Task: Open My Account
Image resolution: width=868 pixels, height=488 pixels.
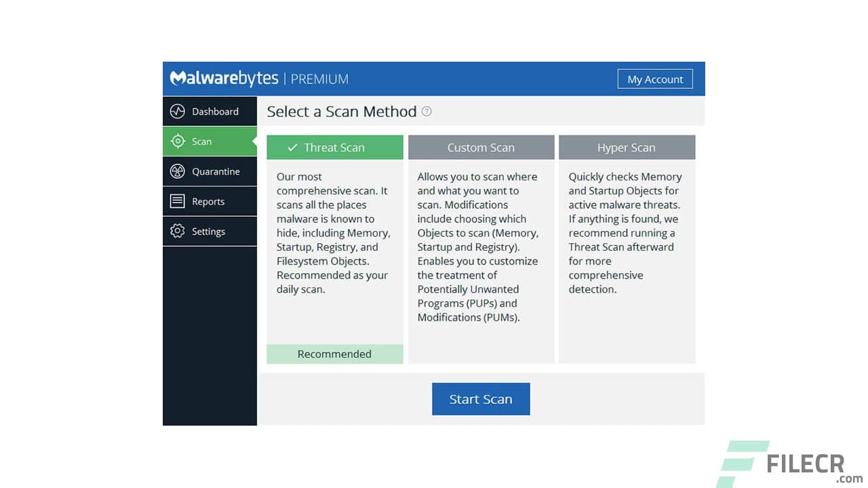Action: [x=654, y=79]
